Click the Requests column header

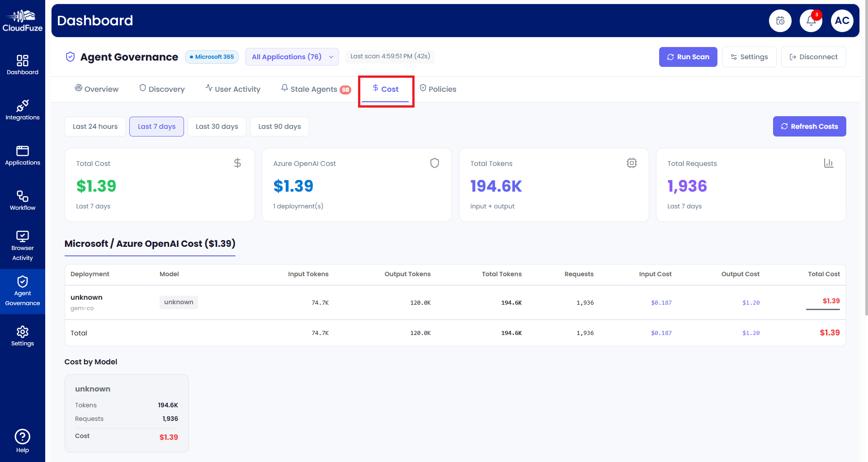coord(579,274)
